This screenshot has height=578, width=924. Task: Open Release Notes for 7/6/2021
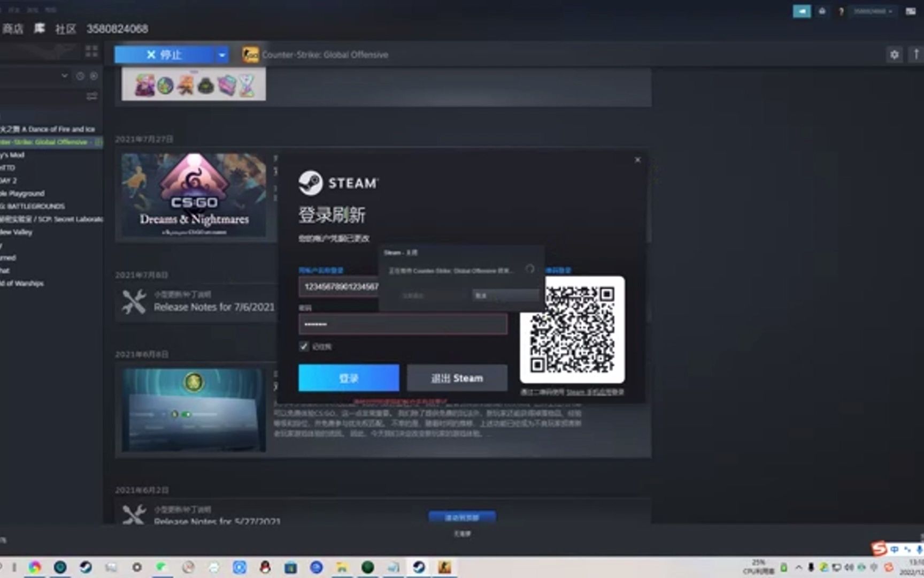[214, 307]
